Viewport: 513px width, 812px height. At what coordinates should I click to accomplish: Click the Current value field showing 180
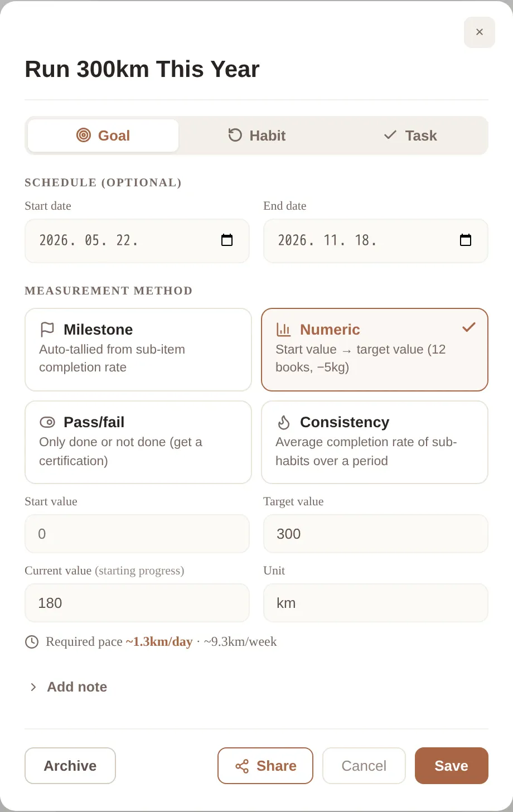tap(137, 603)
